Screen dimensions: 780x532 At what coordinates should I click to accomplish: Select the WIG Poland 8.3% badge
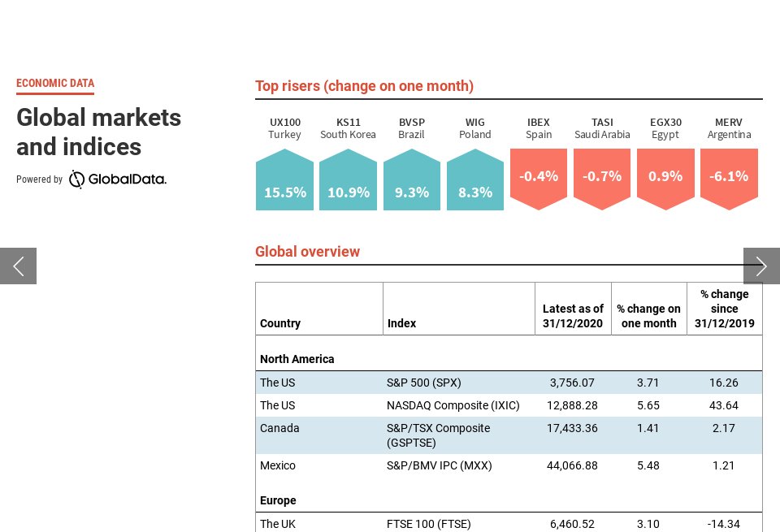pyautogui.click(x=475, y=179)
